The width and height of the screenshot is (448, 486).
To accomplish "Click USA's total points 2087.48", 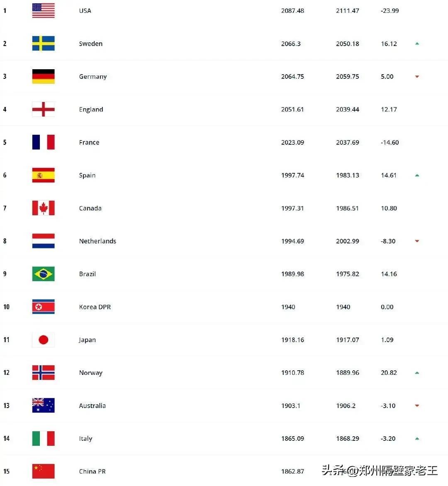I will (x=292, y=11).
